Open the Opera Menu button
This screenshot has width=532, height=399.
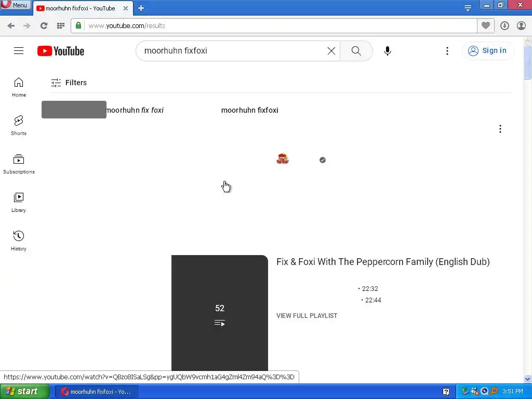pyautogui.click(x=15, y=5)
